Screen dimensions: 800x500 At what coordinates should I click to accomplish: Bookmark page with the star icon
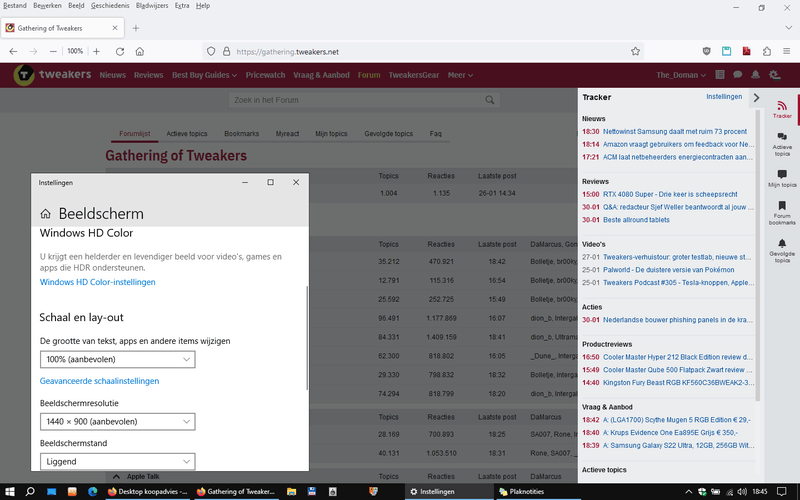point(635,52)
